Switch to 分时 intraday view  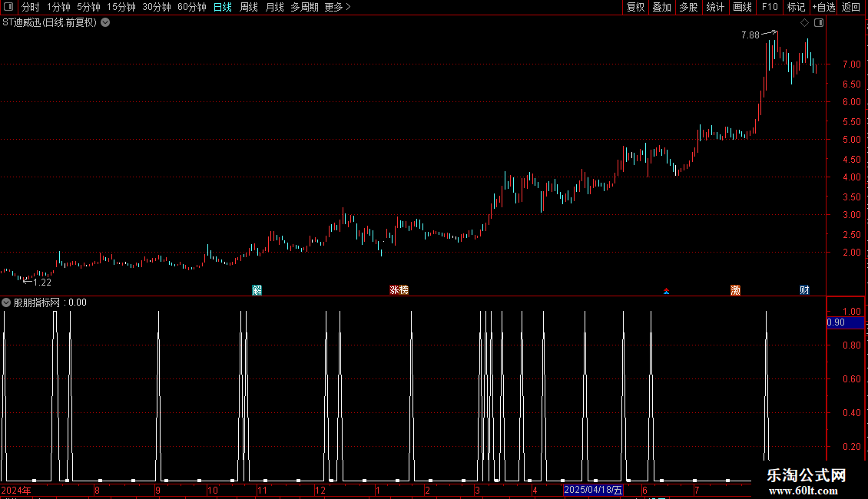tap(31, 7)
